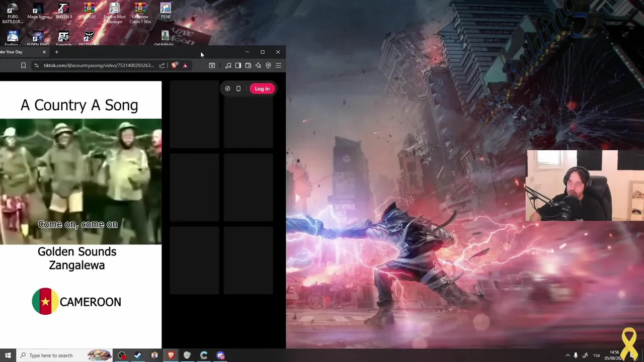This screenshot has width=644, height=362.
Task: Open Brave Rewards triangle icon
Action: click(185, 65)
